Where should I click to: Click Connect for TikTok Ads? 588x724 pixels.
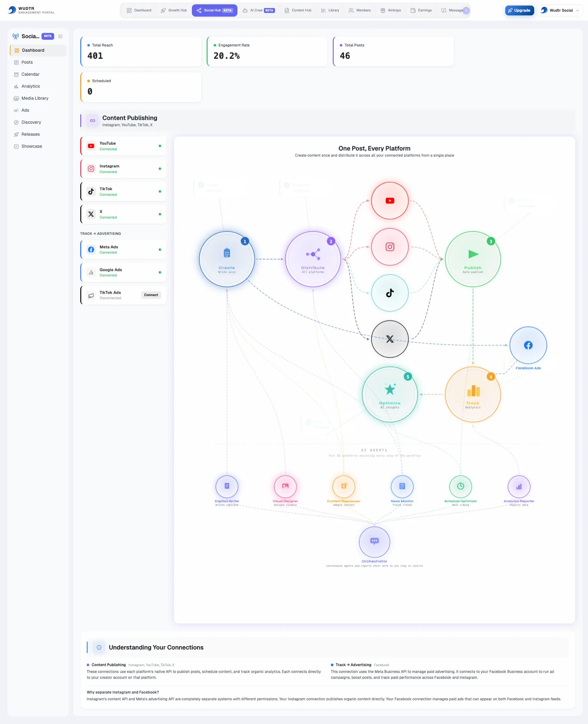(x=151, y=295)
